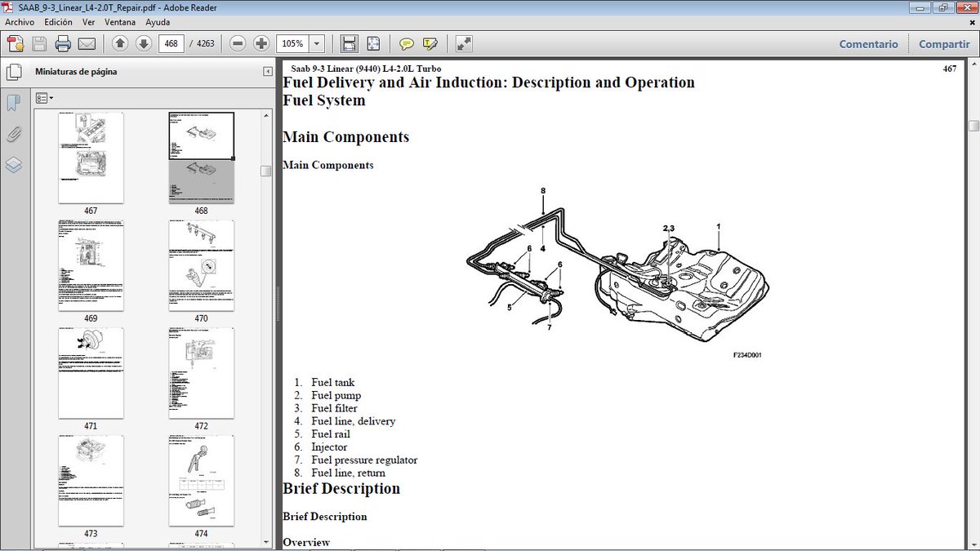Click the document scroll up arrow
The height and width of the screenshot is (551, 980).
(x=973, y=64)
